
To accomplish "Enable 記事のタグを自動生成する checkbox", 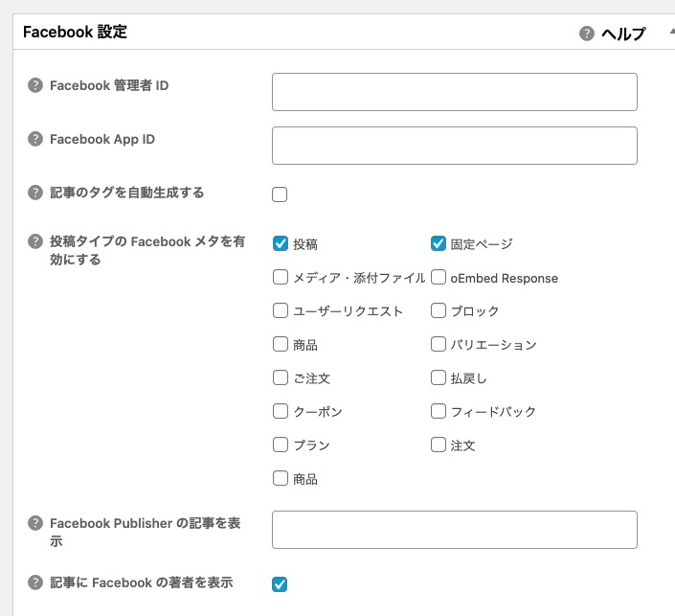I will tap(280, 194).
